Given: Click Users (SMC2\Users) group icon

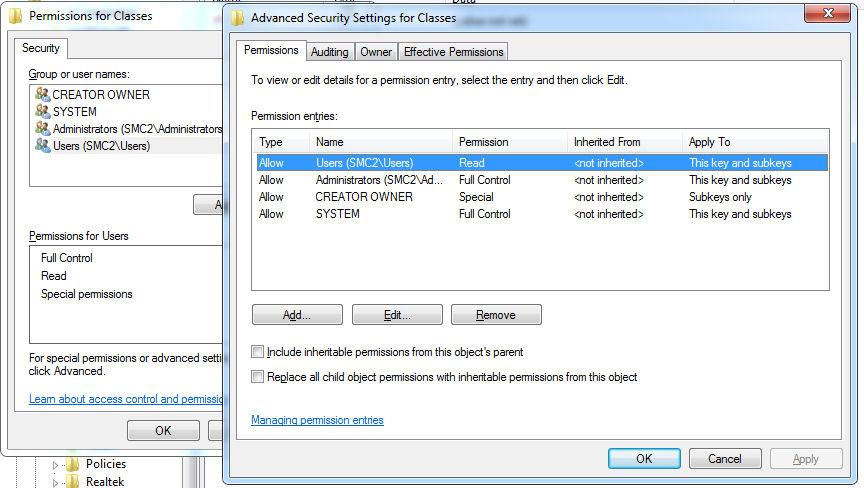Looking at the screenshot, I should pos(42,145).
